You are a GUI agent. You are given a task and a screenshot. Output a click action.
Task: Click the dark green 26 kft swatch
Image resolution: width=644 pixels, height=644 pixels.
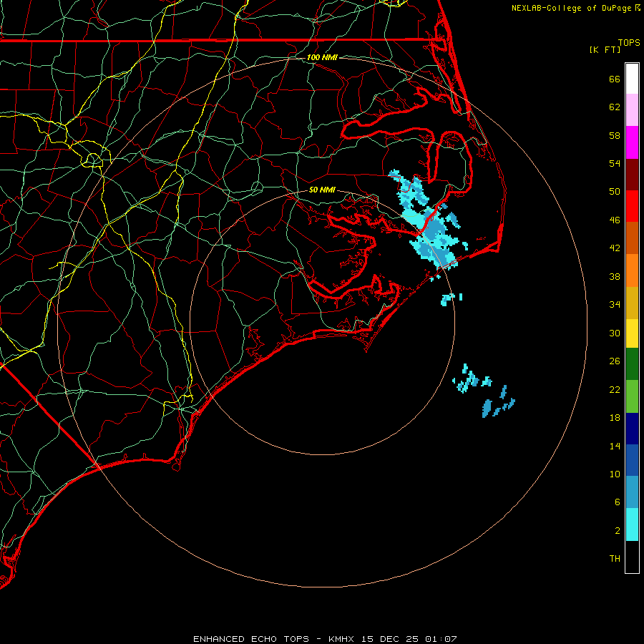click(632, 364)
